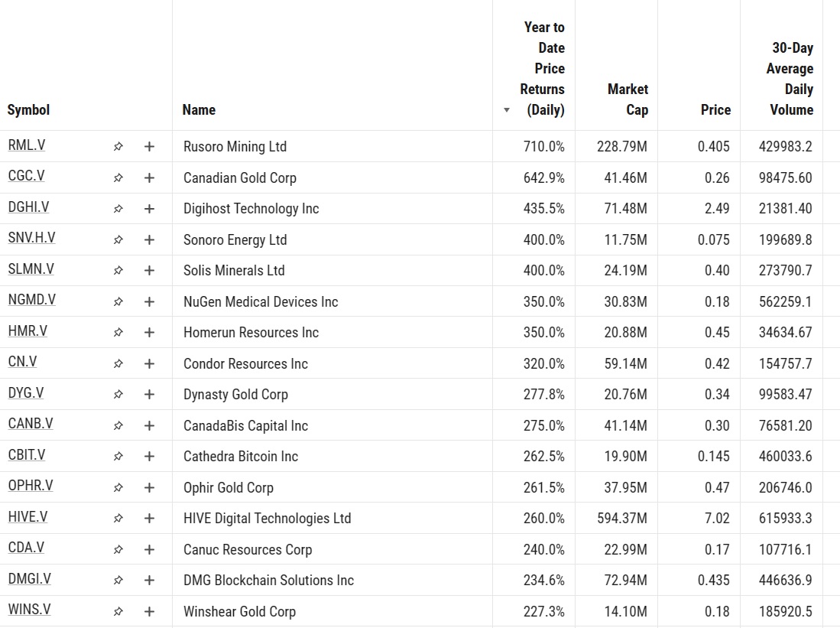
Task: Add Sonoro Energy Ltd using plus icon
Action: (150, 239)
